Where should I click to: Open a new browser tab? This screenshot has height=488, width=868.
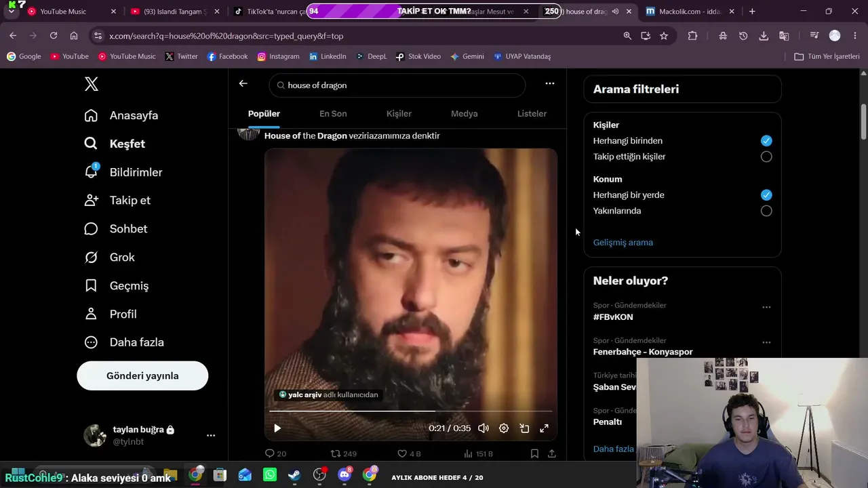(x=752, y=12)
